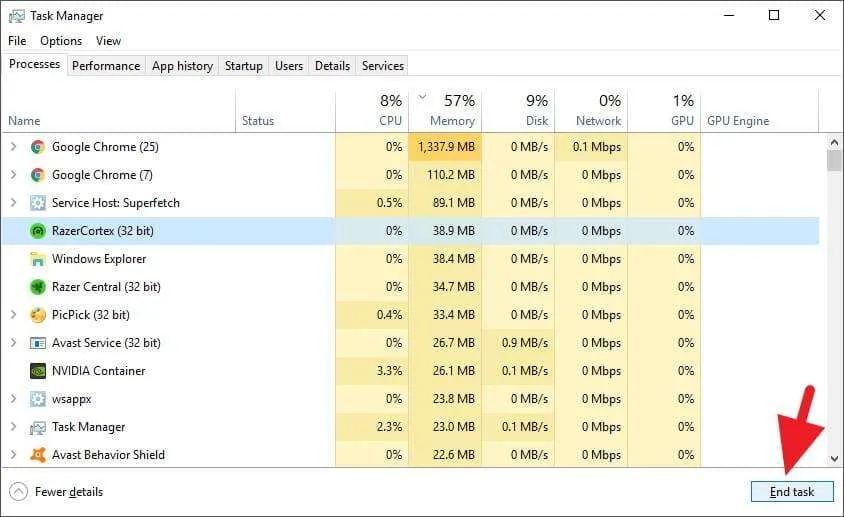The width and height of the screenshot is (844, 517).
Task: Sort by the Name column header
Action: [118, 111]
